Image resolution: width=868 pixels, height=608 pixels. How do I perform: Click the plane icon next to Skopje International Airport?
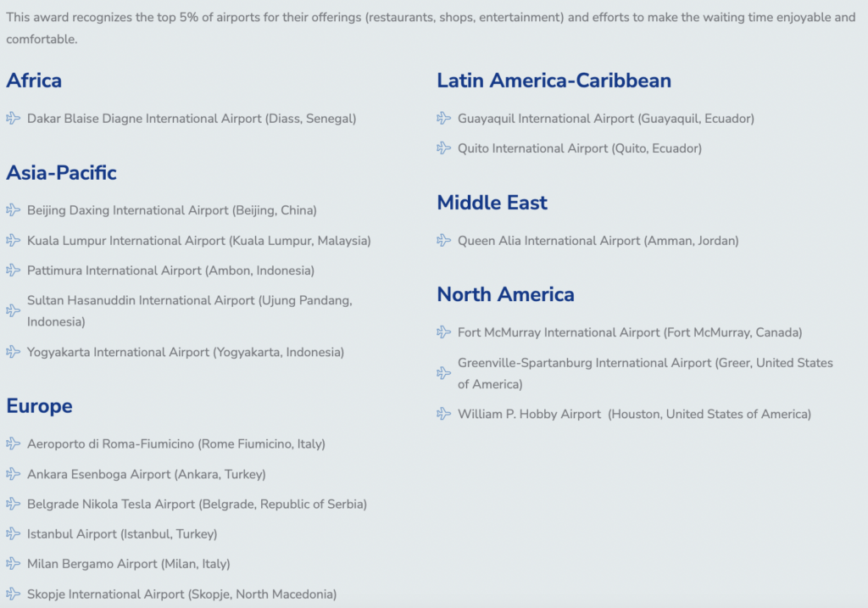tap(13, 594)
